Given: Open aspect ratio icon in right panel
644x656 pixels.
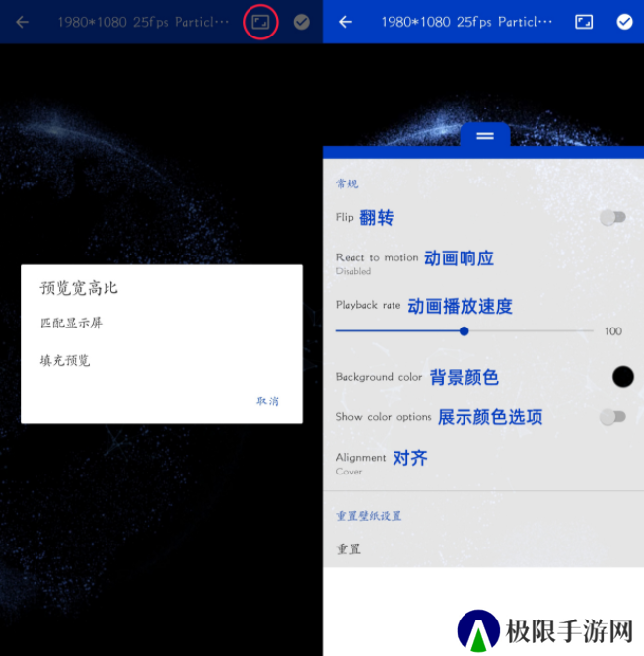Looking at the screenshot, I should coord(584,22).
